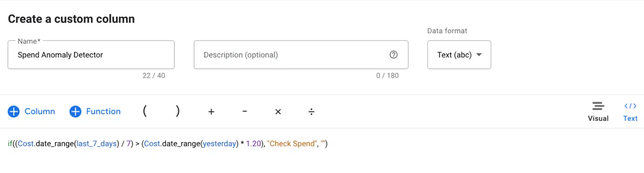The height and width of the screenshot is (173, 644).
Task: Open the Data format Text (abc) dropdown
Action: pos(459,55)
